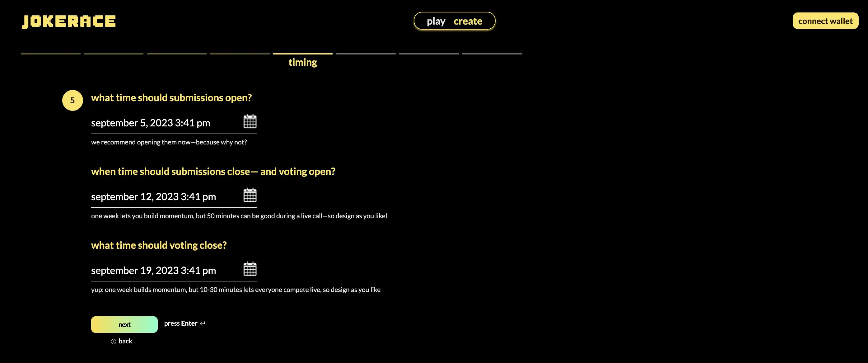Image resolution: width=868 pixels, height=363 pixels.
Task: Click the step 5 timing indicator circle
Action: coord(72,100)
